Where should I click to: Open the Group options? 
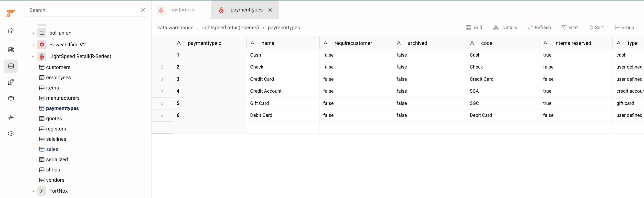(x=624, y=27)
